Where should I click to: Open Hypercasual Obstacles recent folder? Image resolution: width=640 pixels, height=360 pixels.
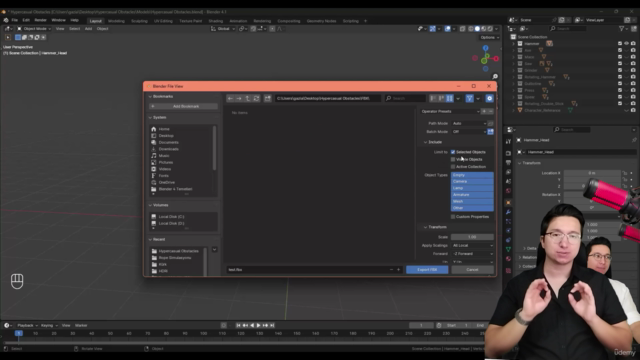178,251
